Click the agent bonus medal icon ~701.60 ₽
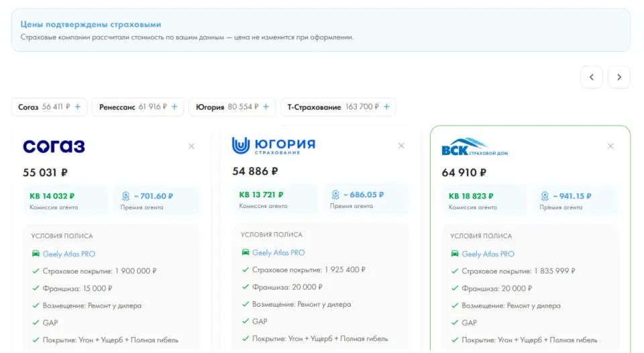The height and width of the screenshot is (353, 644). (125, 196)
